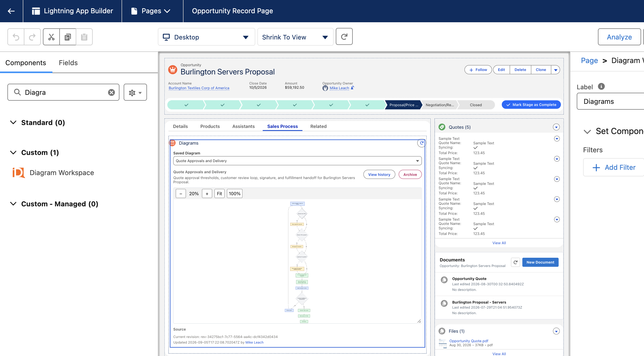Click the Opportunity Quote.pdf thumbnail
This screenshot has height=356, width=644.
[442, 343]
